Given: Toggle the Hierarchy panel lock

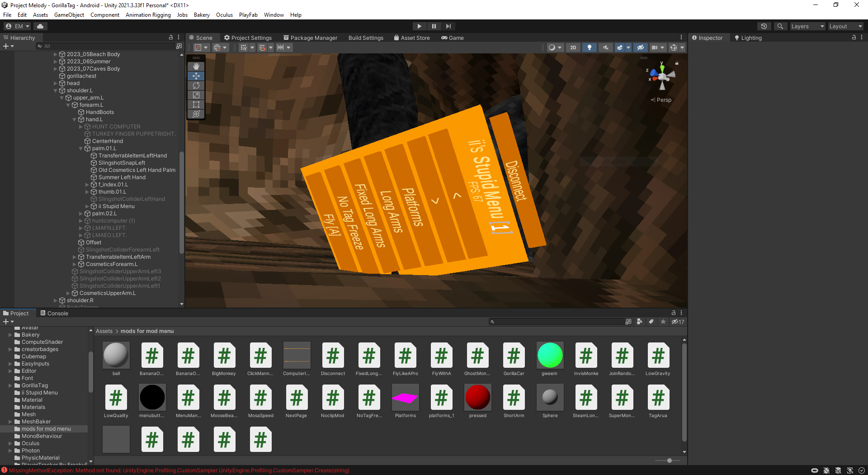Looking at the screenshot, I should 171,38.
